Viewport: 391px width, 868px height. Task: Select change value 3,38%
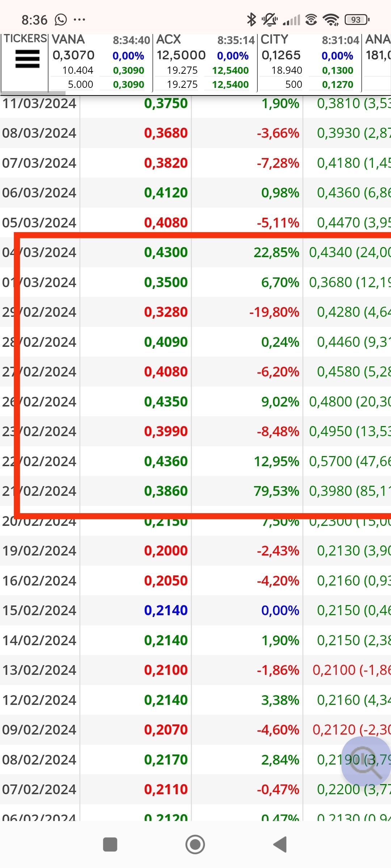[280, 700]
